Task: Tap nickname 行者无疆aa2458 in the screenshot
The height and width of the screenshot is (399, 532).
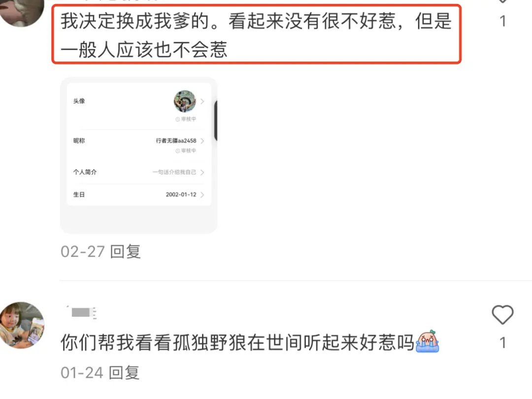Action: pos(176,141)
